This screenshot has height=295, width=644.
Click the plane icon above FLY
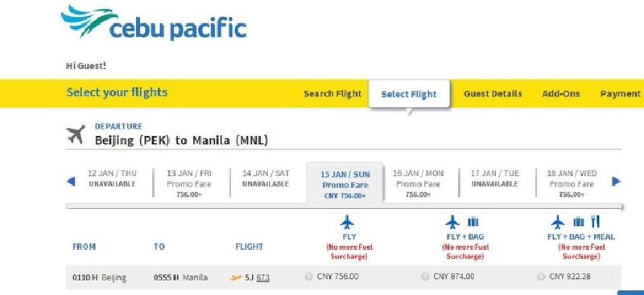[347, 222]
